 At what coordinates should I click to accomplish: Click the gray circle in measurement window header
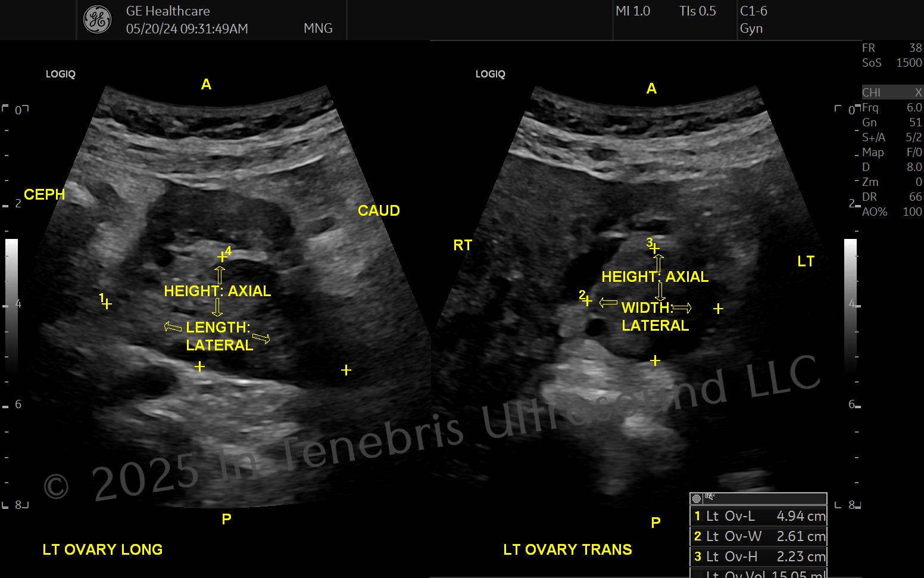click(697, 499)
